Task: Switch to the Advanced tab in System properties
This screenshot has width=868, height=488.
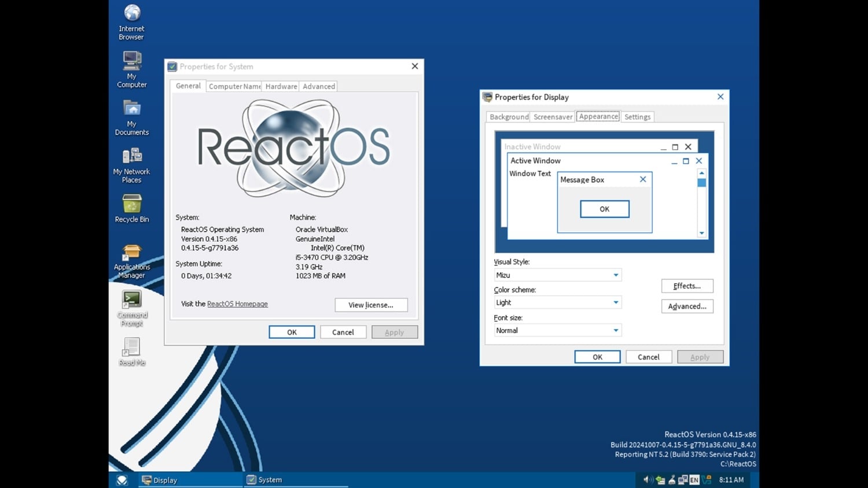Action: (319, 86)
